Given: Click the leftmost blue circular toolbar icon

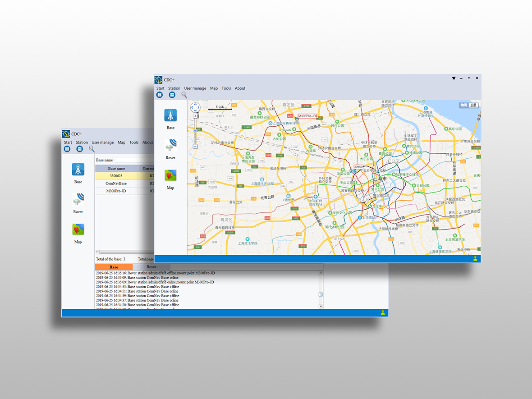Looking at the screenshot, I should click(x=160, y=95).
